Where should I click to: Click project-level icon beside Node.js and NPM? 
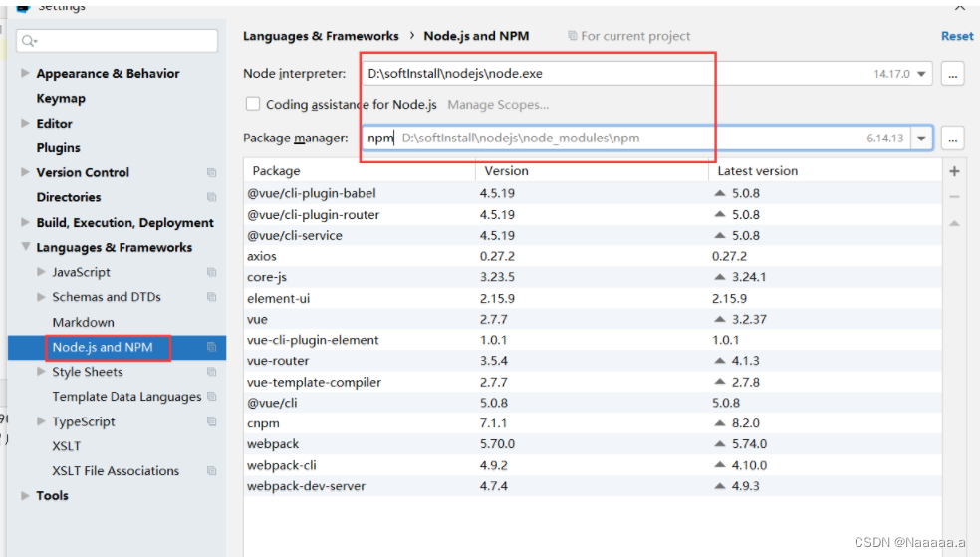point(211,347)
